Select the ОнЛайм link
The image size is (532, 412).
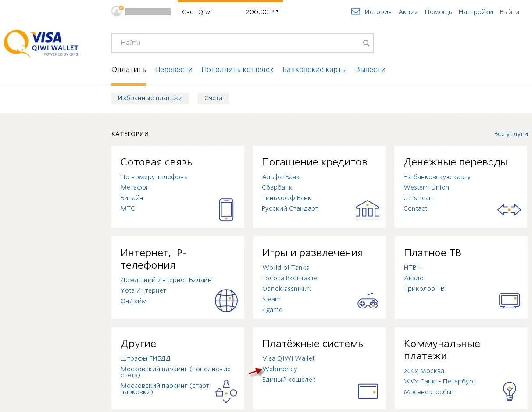click(x=133, y=301)
